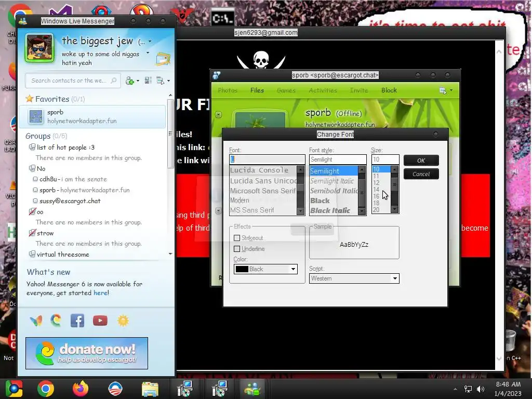Select size '14' in Size list
Viewport: 532px width, 399px height.
(381, 189)
